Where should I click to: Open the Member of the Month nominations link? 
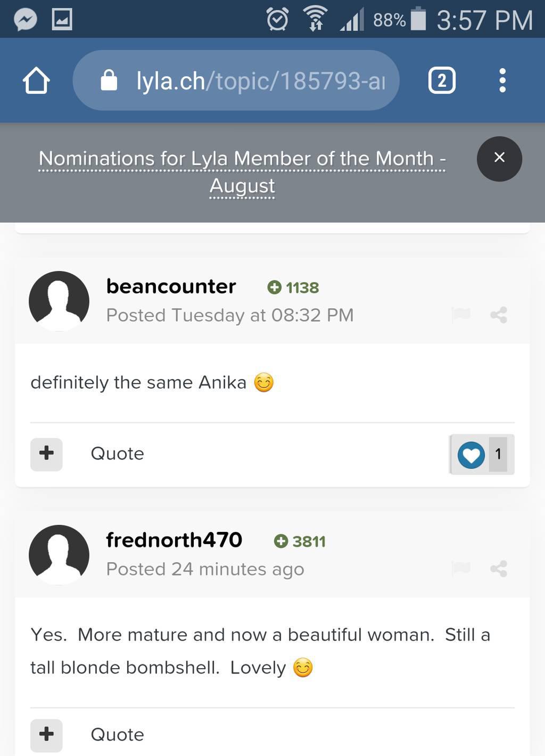pyautogui.click(x=242, y=171)
